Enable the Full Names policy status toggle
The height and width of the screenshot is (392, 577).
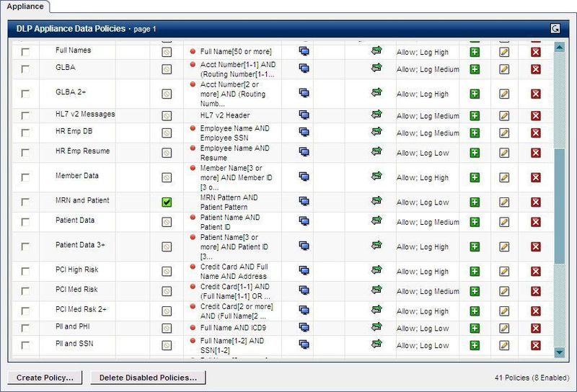(x=167, y=52)
